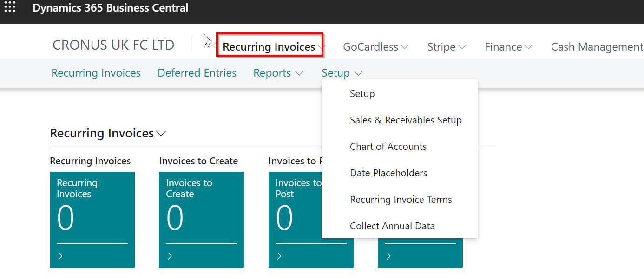The width and height of the screenshot is (644, 279).
Task: Click the CRONUS UK FC LTD company name
Action: coord(113,45)
